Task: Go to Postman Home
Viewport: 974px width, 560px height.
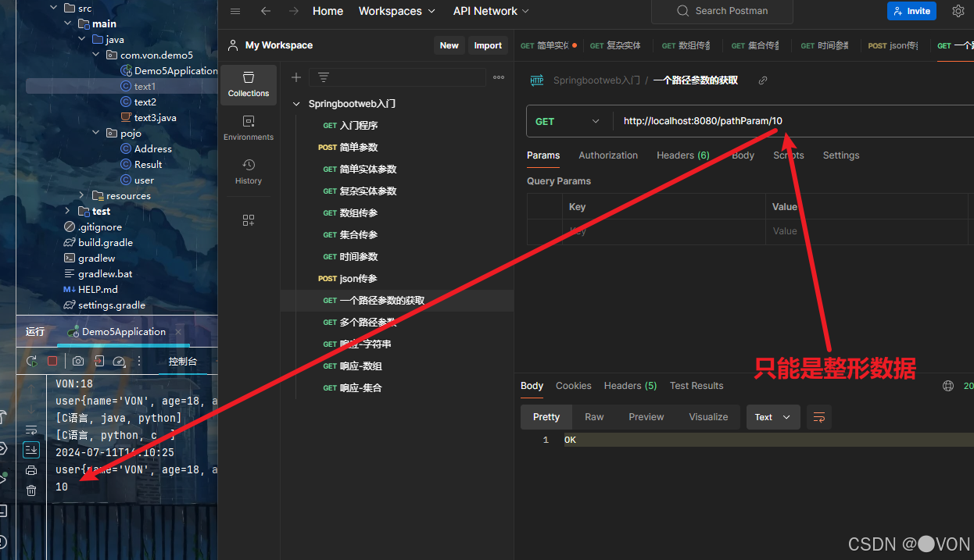Action: [x=328, y=11]
